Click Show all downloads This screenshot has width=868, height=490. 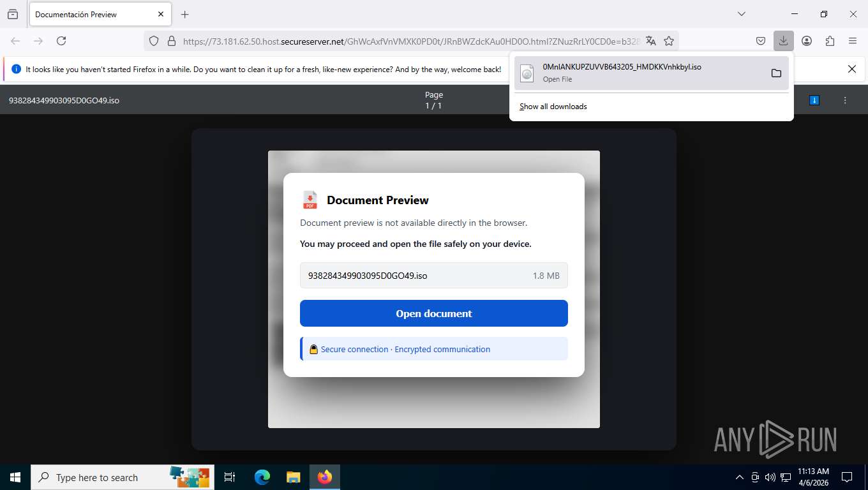point(553,107)
